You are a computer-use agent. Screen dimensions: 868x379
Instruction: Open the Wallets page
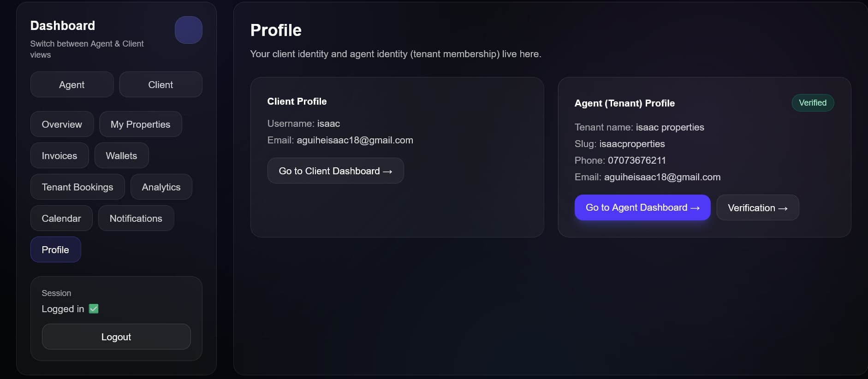(x=121, y=155)
